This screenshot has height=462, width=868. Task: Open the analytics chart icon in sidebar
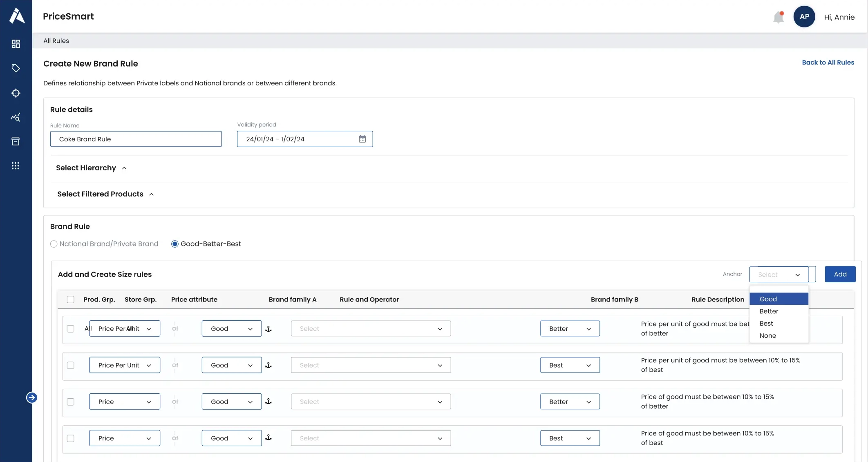tap(16, 117)
